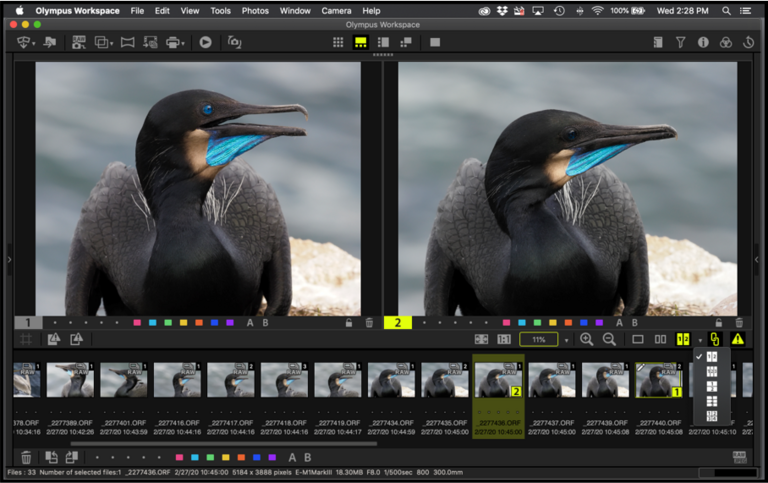
Task: Click the info circle icon in toolbar
Action: (x=703, y=43)
